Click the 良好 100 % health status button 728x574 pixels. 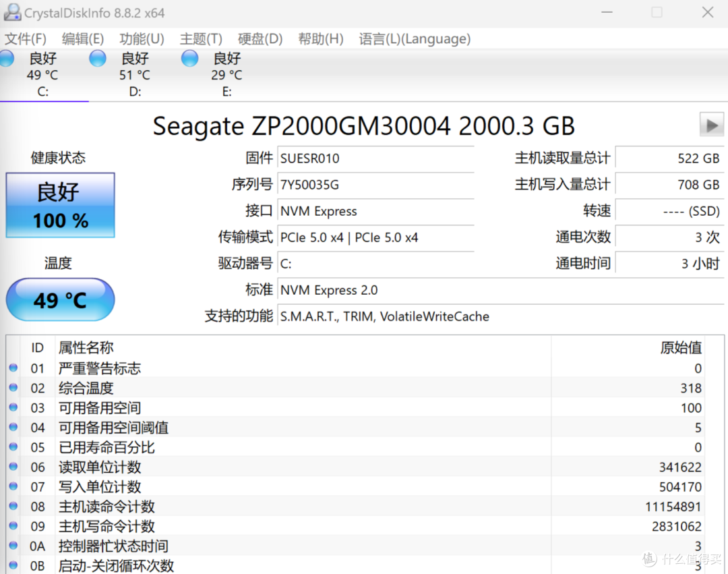point(61,205)
